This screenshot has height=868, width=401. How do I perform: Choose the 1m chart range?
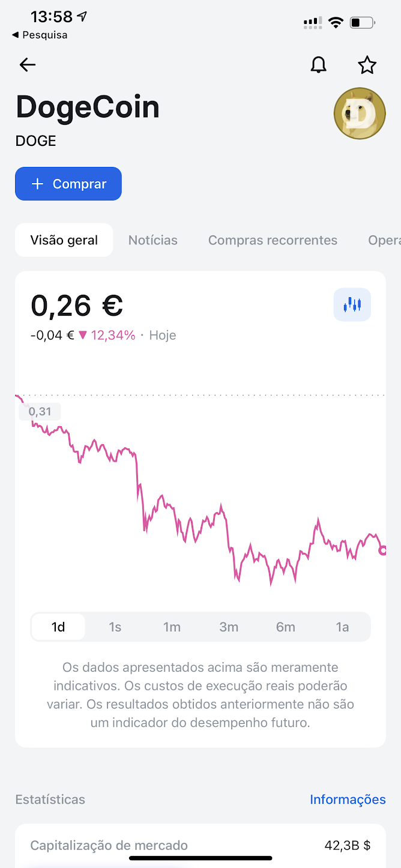click(172, 627)
